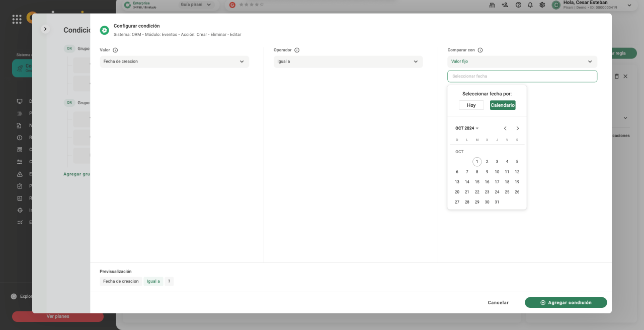Image resolution: width=644 pixels, height=330 pixels.
Task: Click the info icon beside Valor
Action: click(115, 50)
